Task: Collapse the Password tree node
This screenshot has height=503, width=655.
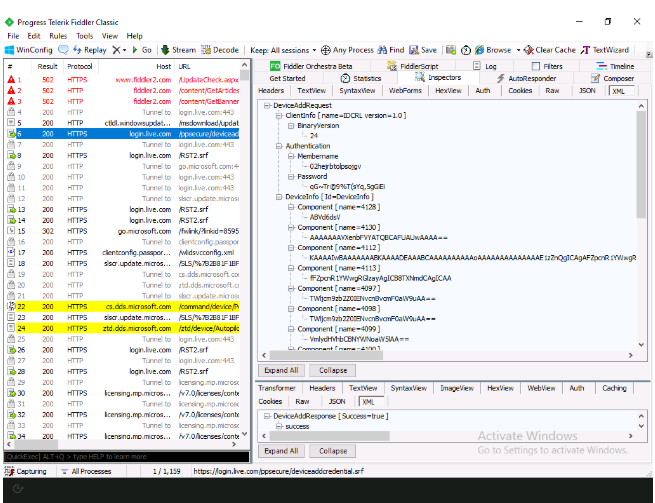Action: click(291, 177)
